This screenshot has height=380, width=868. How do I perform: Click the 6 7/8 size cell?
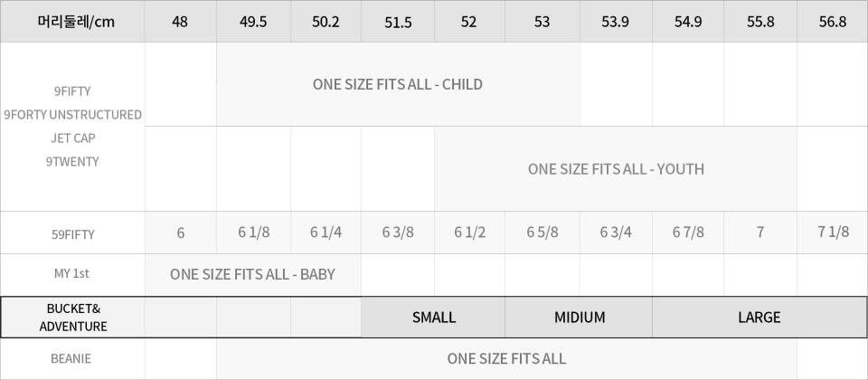pyautogui.click(x=688, y=233)
